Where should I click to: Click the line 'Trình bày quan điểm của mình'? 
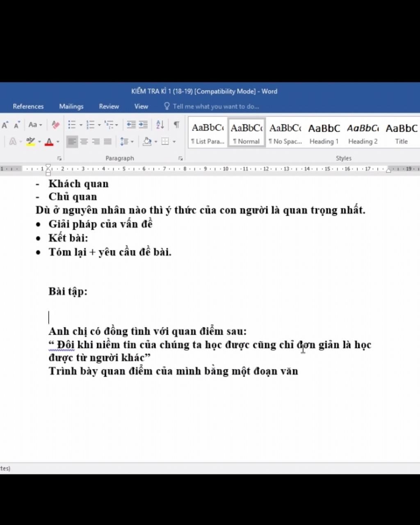coord(173,371)
